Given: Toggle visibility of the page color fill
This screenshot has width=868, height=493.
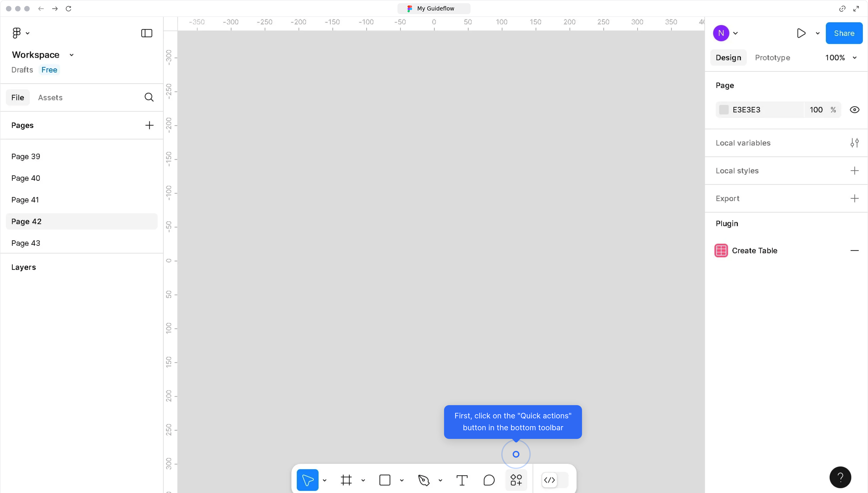Looking at the screenshot, I should [855, 110].
